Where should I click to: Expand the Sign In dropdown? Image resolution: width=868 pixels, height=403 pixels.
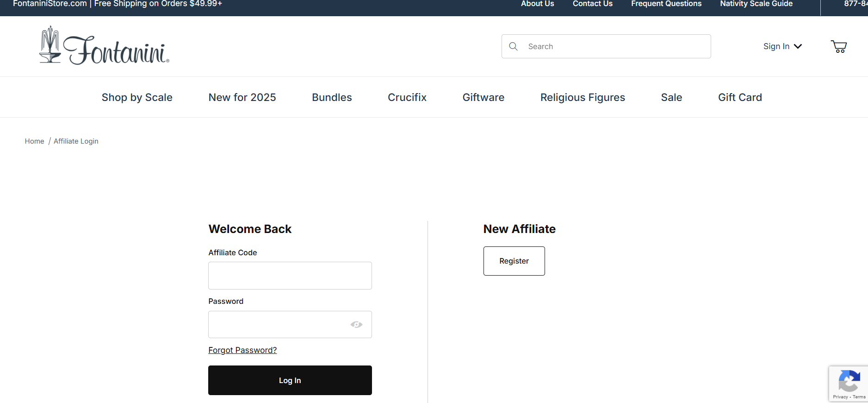[x=782, y=46]
